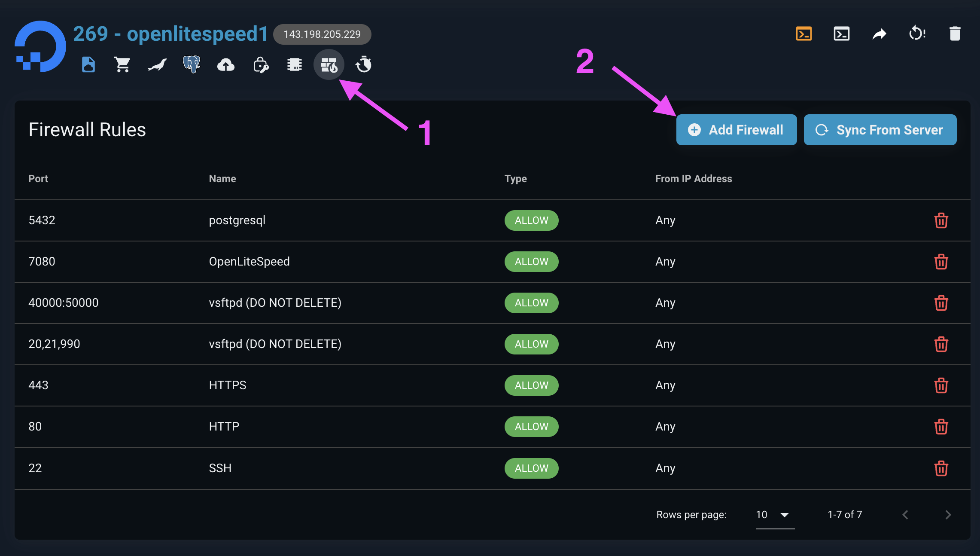This screenshot has width=980, height=556.
Task: Delete the postgresql firewall rule
Action: click(941, 220)
